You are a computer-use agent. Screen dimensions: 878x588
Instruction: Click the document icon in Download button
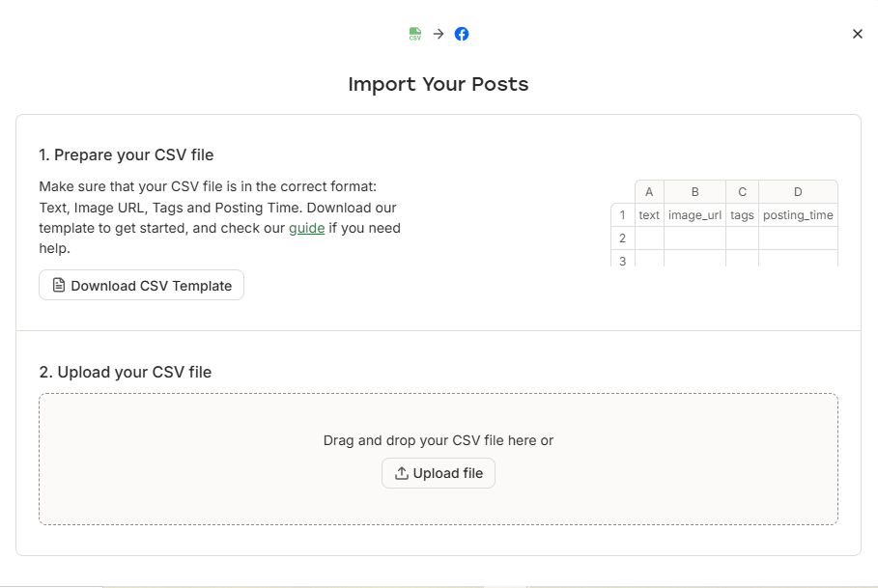tap(59, 286)
